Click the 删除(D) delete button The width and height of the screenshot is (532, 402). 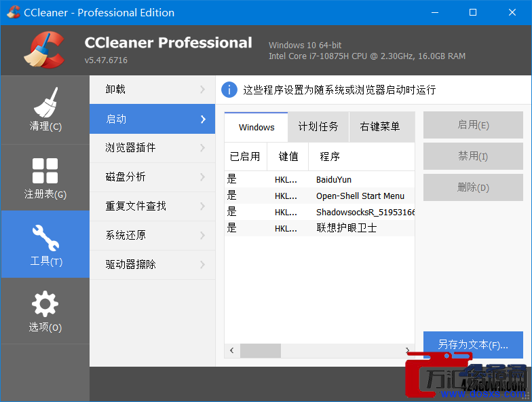(x=473, y=187)
